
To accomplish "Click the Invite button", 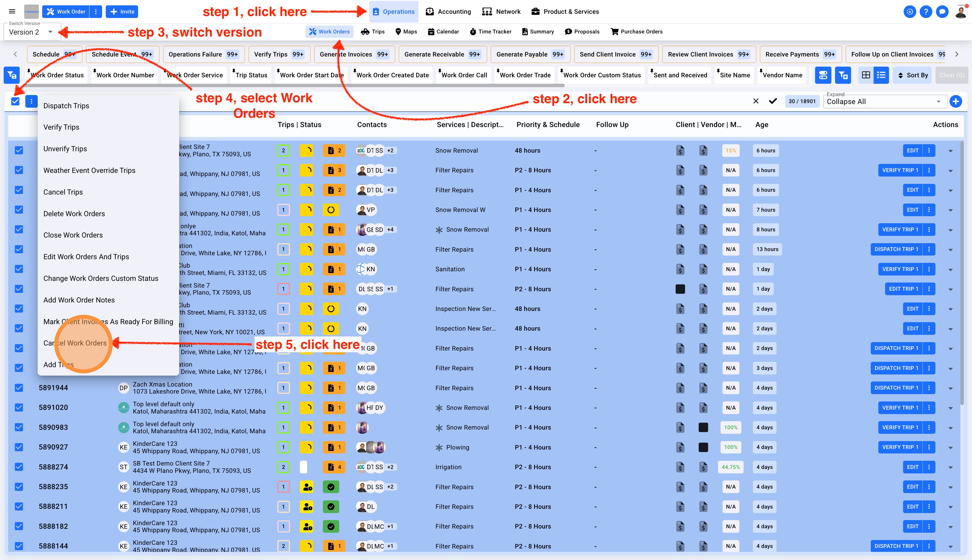I will pyautogui.click(x=122, y=12).
